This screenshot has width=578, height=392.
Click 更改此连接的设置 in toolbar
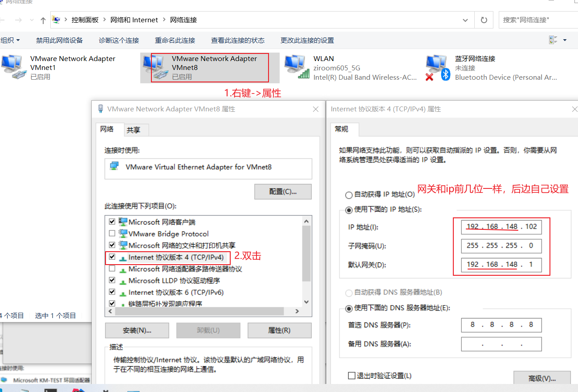(x=307, y=40)
